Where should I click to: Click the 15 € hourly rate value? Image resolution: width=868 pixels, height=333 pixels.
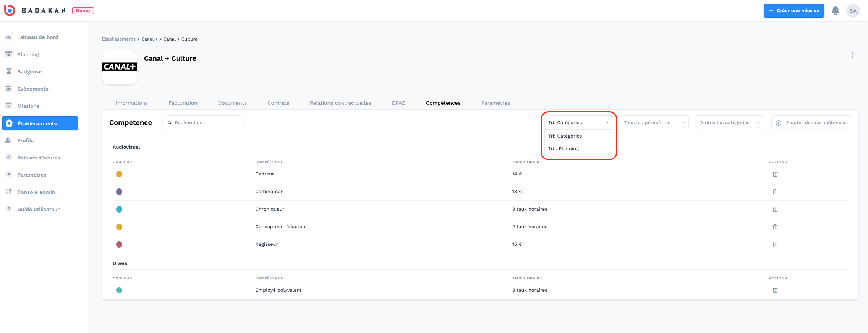pos(517,244)
